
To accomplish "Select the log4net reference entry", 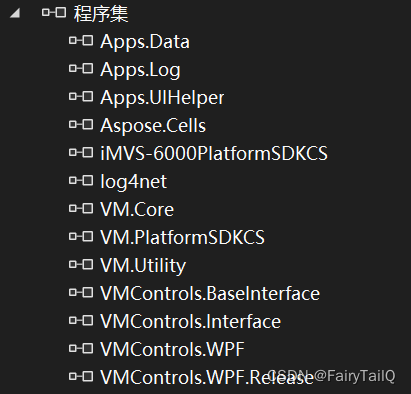I will 134,182.
